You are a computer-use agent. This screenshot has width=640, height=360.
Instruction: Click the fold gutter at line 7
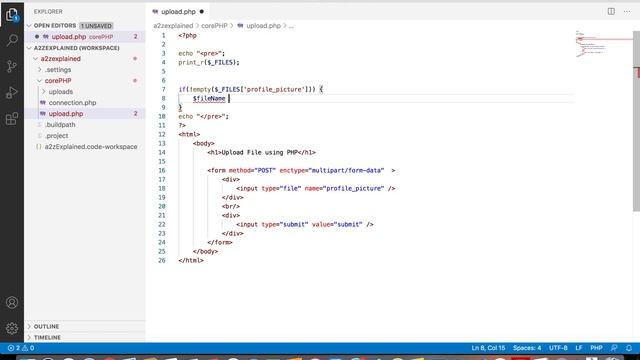pyautogui.click(x=172, y=89)
